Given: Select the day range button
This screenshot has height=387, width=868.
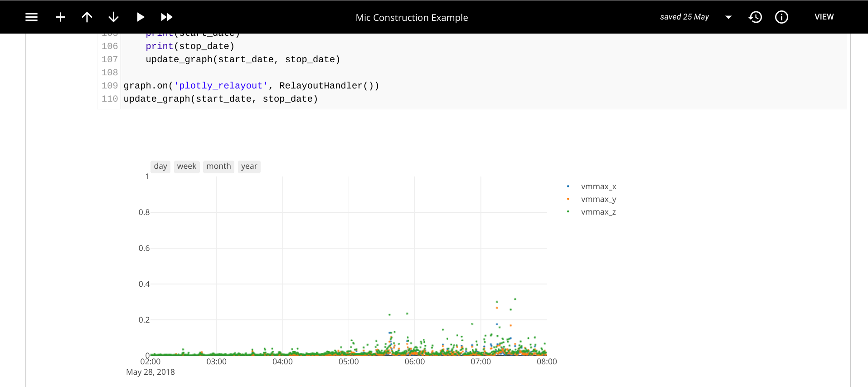Looking at the screenshot, I should pos(160,167).
